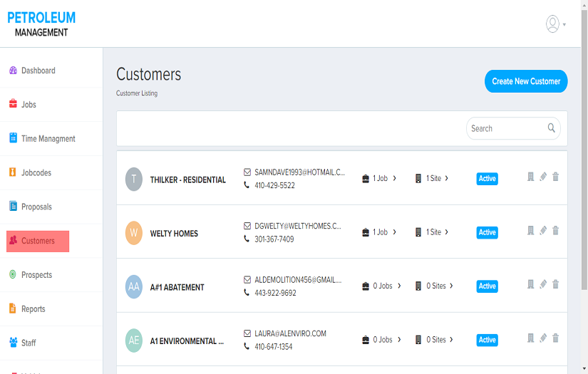Expand the 1 Site chevron for WELTY HOMES
This screenshot has width=588, height=374.
[447, 232]
